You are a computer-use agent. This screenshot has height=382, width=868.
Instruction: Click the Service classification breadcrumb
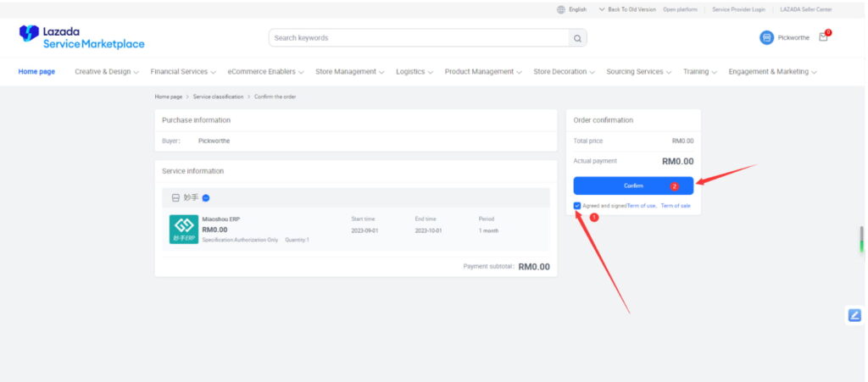click(218, 97)
